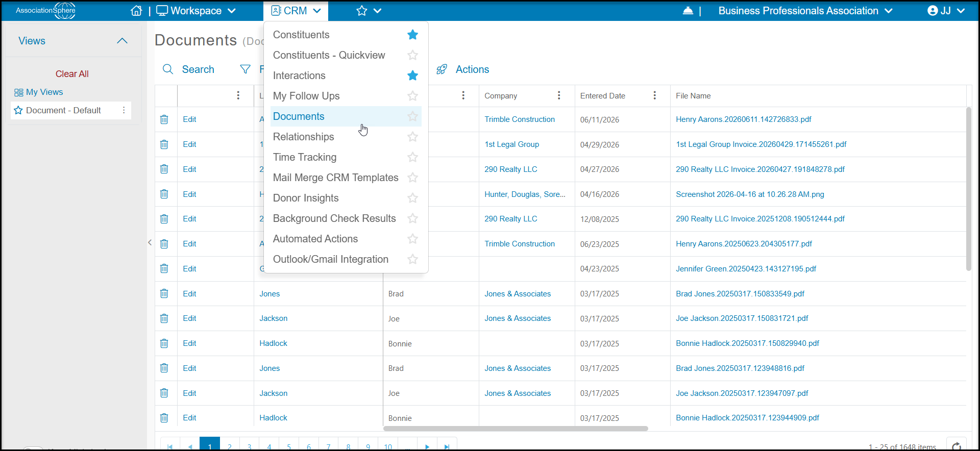The height and width of the screenshot is (451, 980).
Task: Click Clear All in Views panel
Action: click(x=72, y=74)
